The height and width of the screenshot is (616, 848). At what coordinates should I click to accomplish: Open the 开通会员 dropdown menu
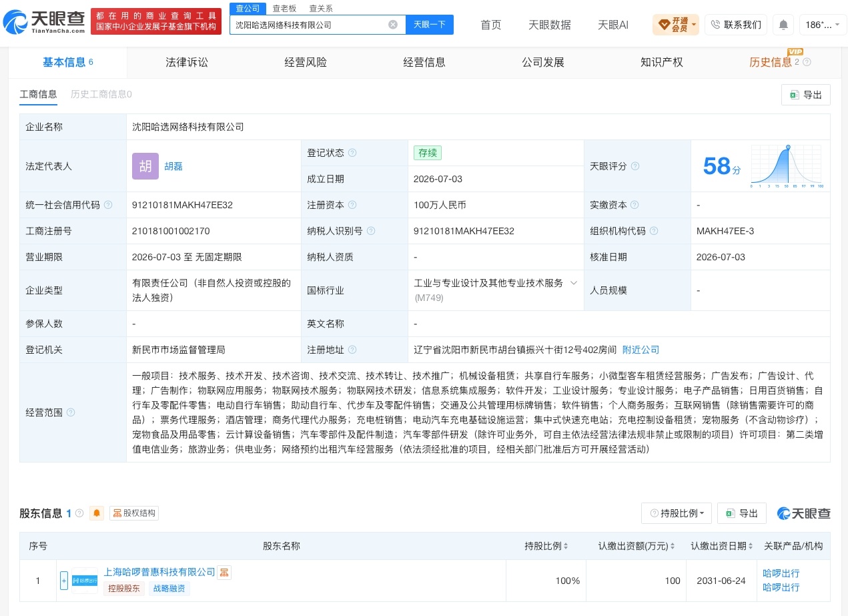pos(676,25)
